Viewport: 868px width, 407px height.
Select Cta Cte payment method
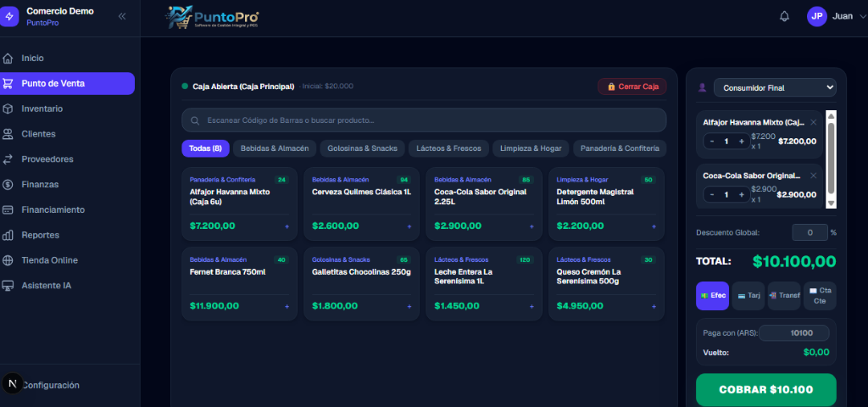click(x=820, y=296)
